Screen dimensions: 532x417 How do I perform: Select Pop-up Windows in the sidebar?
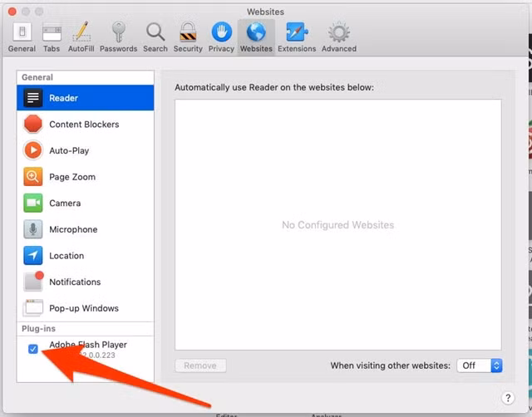pyautogui.click(x=83, y=308)
